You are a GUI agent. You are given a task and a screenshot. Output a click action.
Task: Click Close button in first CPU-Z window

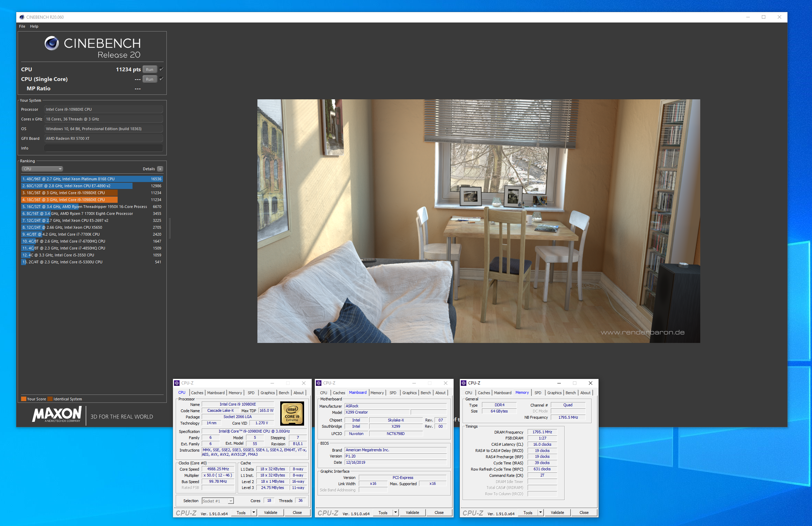[297, 513]
